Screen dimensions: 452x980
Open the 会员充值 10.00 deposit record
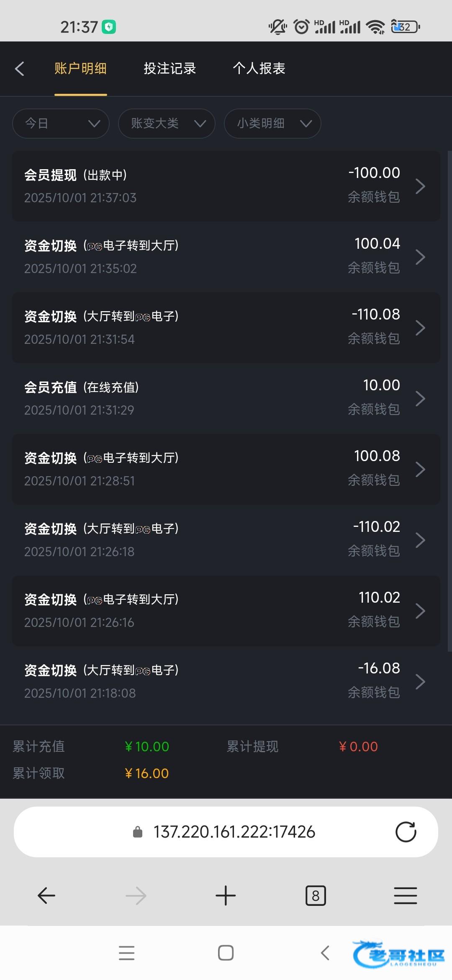coord(226,398)
